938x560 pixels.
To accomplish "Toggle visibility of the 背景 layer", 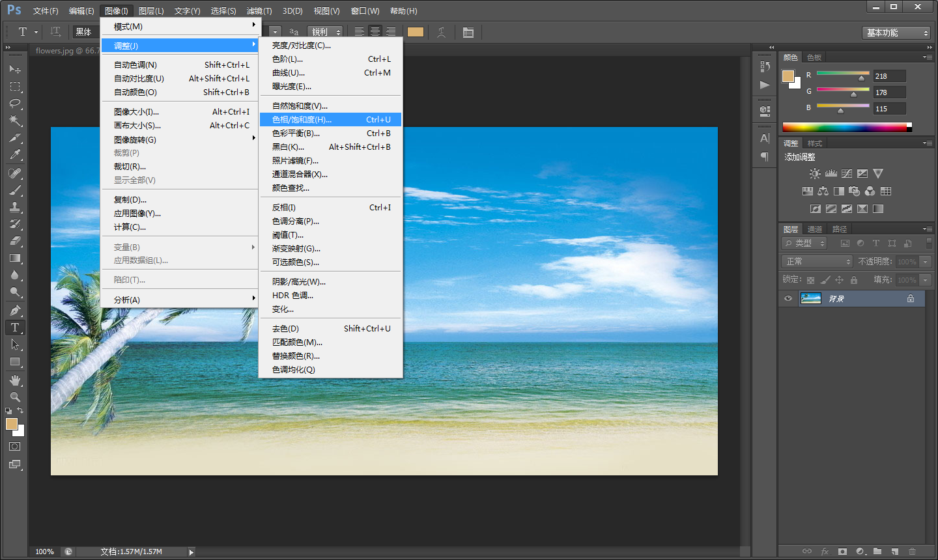I will point(788,299).
